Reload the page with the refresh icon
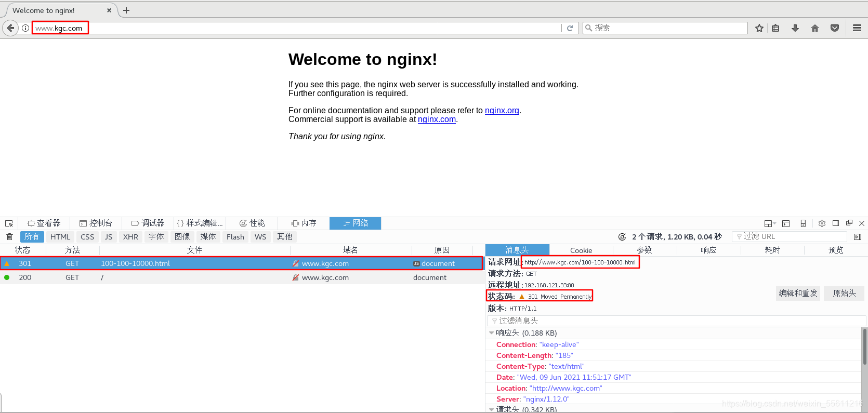This screenshot has width=868, height=413. pos(570,28)
